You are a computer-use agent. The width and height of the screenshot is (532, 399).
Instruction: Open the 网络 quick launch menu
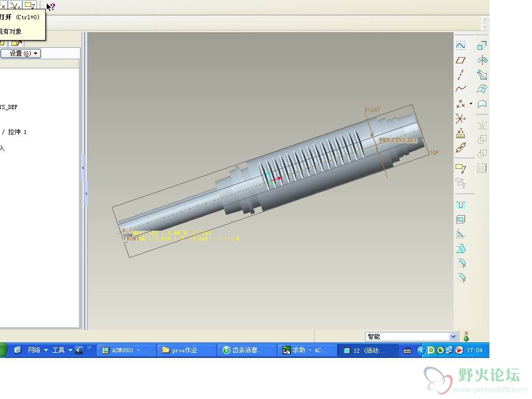tap(37, 350)
